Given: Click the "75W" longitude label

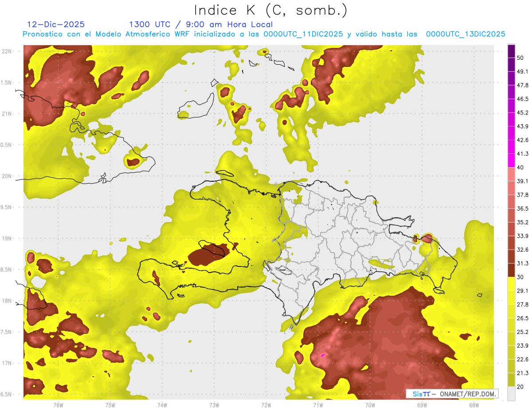Looking at the screenshot, I should coord(110,405).
